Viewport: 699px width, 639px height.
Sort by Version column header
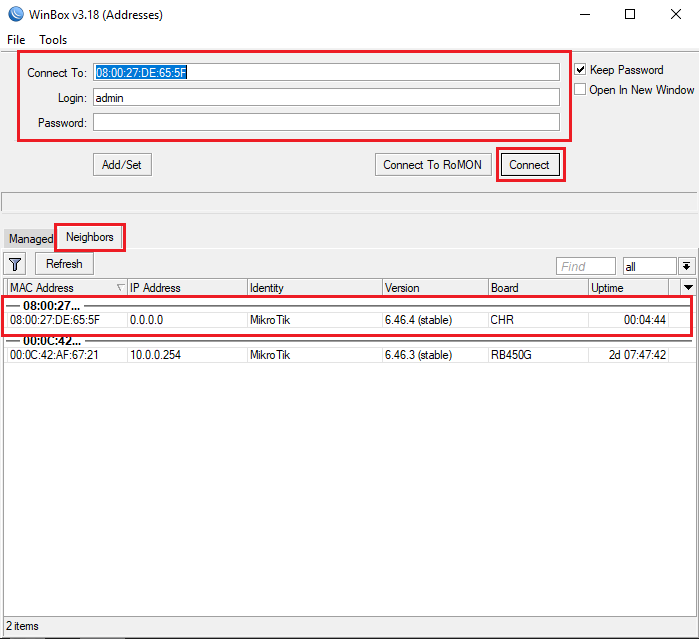click(435, 288)
